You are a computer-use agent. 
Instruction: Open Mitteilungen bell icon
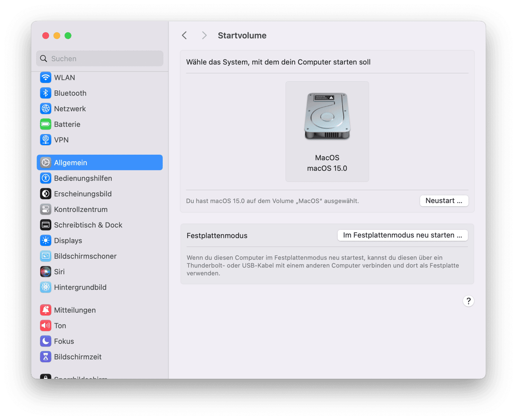45,310
